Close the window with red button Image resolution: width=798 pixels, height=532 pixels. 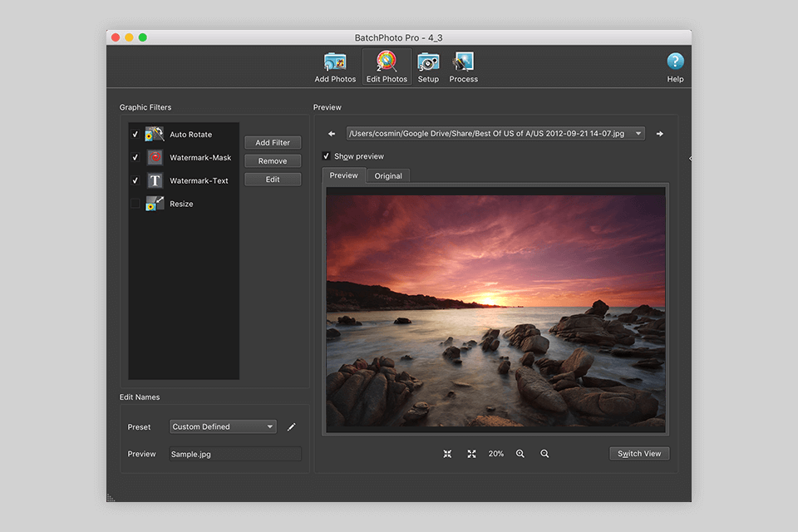(116, 37)
